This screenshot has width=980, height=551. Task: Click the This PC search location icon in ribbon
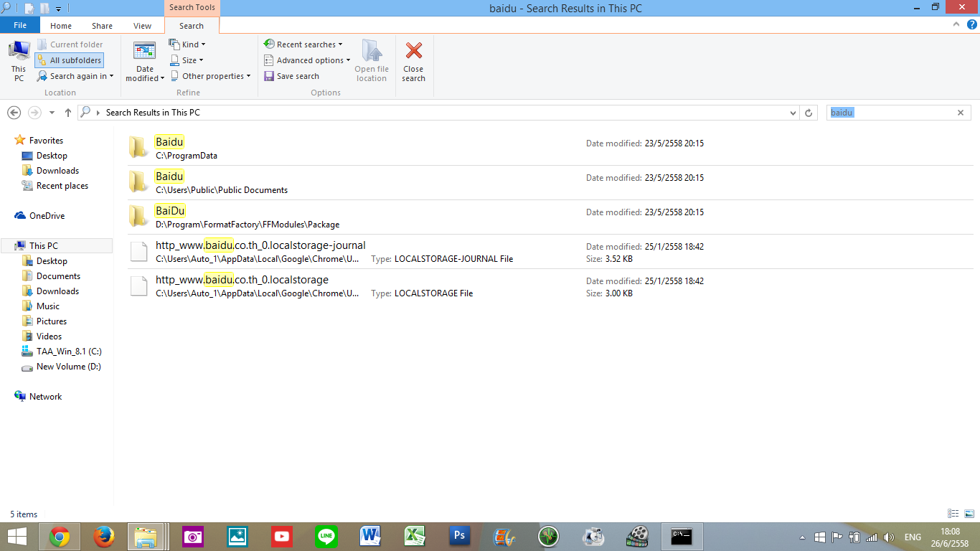(x=19, y=61)
